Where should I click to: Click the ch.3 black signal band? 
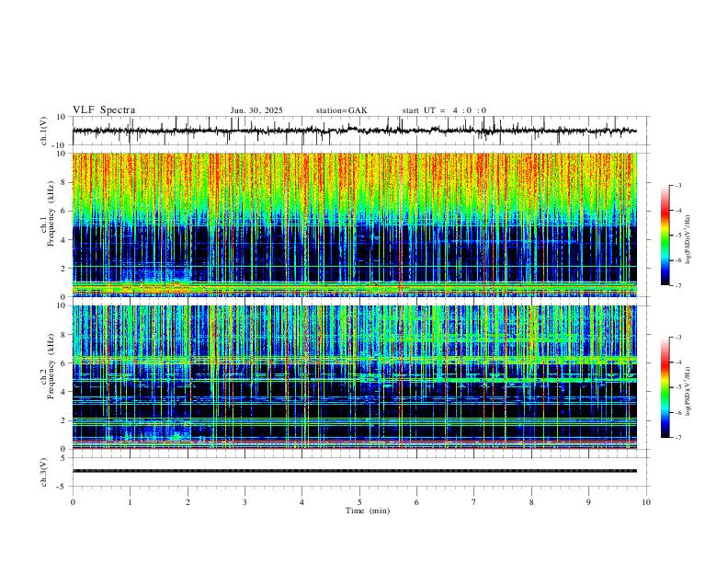(355, 471)
